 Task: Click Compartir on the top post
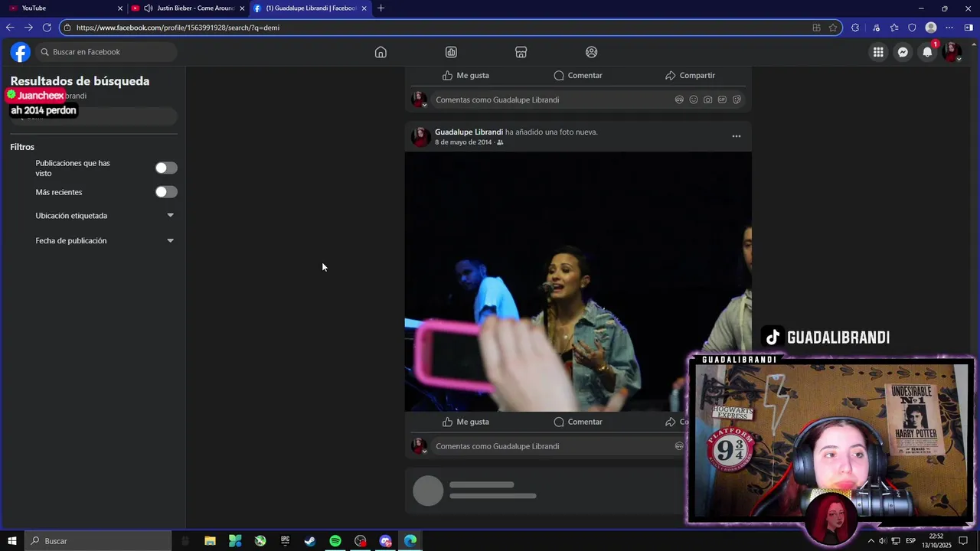pyautogui.click(x=690, y=75)
